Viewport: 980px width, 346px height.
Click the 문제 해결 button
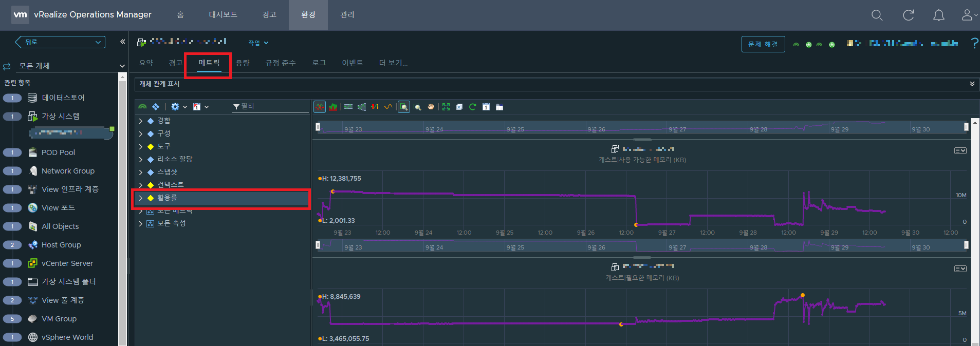(x=763, y=44)
